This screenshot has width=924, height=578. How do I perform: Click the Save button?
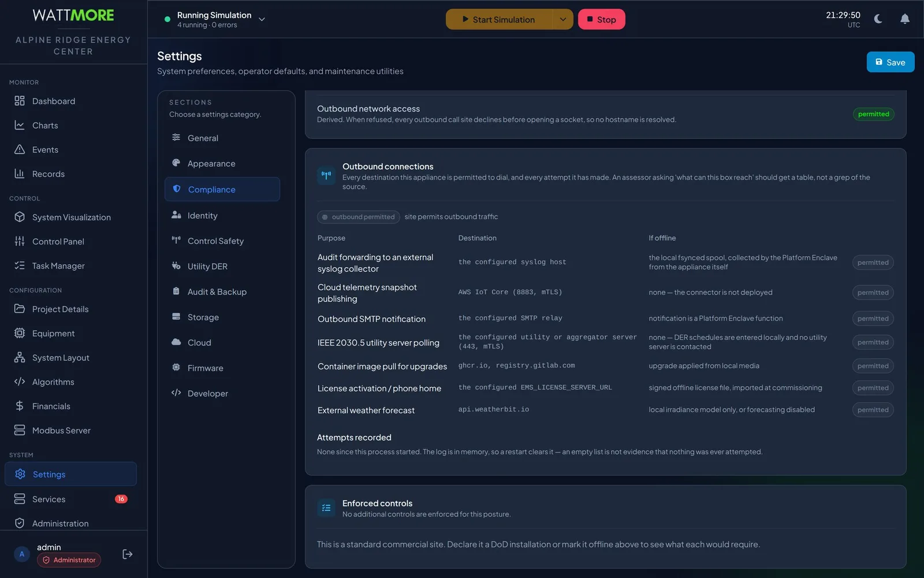pos(890,62)
